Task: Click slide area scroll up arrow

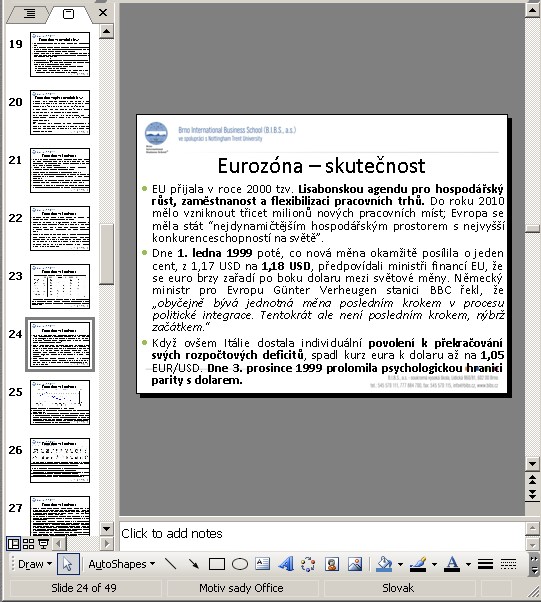Action: coord(532,10)
